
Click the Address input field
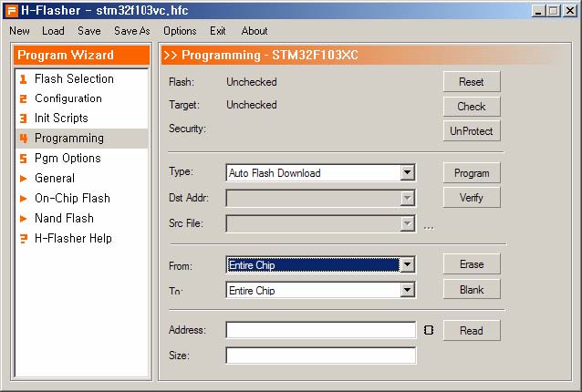click(321, 330)
